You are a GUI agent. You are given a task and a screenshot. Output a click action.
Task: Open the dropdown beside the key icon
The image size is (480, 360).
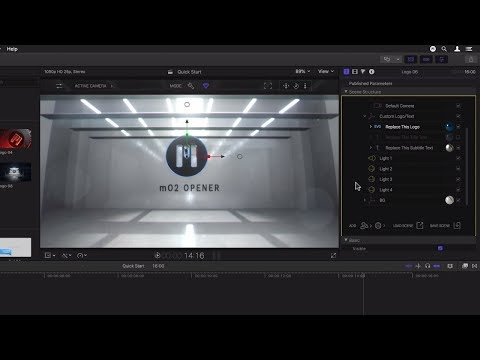(x=398, y=59)
